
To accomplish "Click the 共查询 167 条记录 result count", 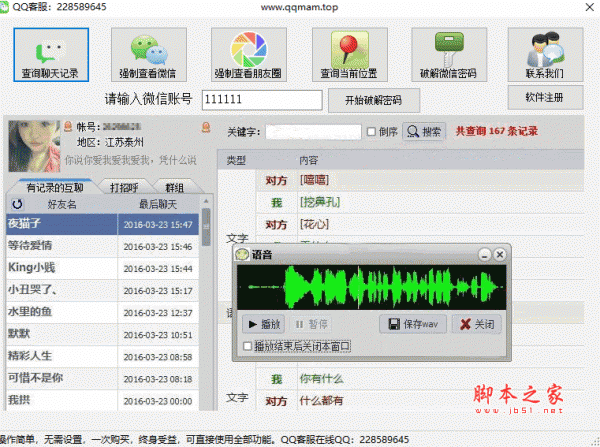I will pos(497,131).
